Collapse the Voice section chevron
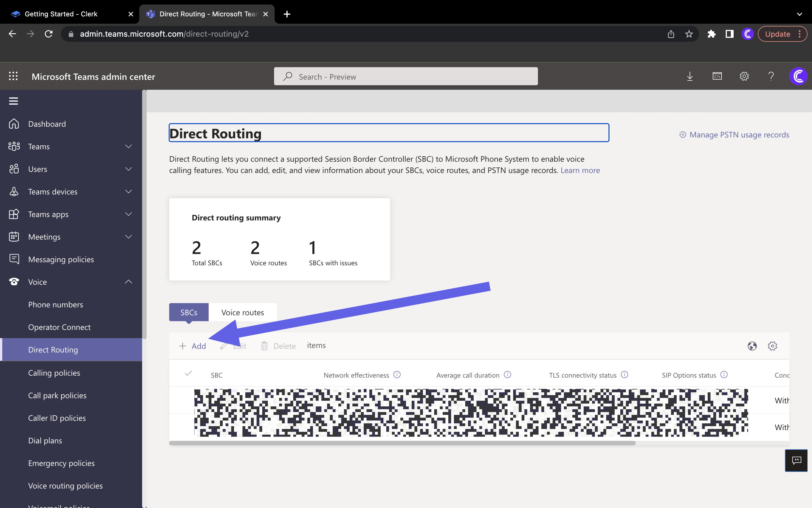812x508 pixels. [x=129, y=282]
